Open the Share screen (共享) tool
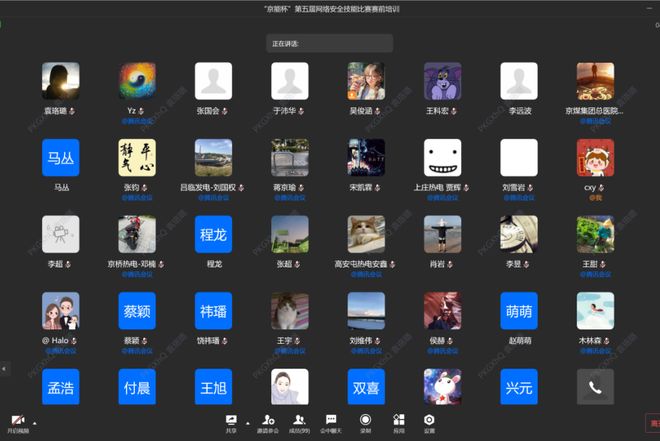 click(x=231, y=421)
